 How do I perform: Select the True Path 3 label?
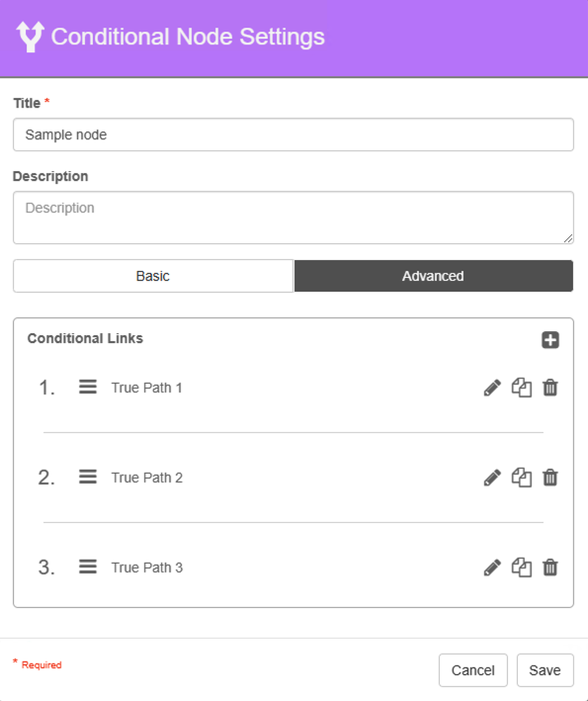146,568
